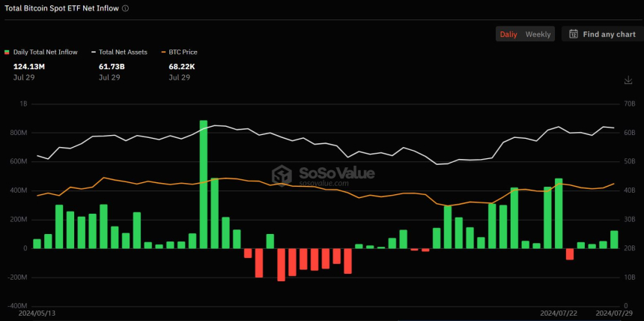Click the white Total Net Assets legend marker
644x321 pixels.
[x=94, y=52]
